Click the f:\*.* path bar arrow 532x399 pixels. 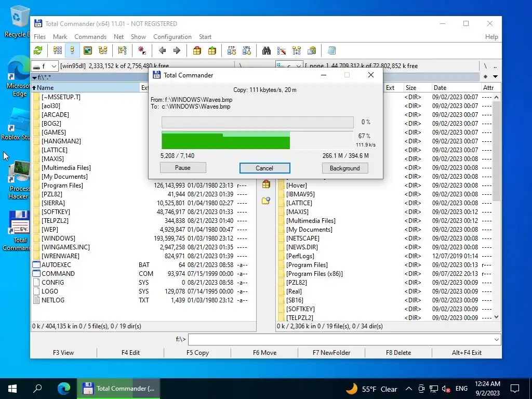tap(35, 78)
